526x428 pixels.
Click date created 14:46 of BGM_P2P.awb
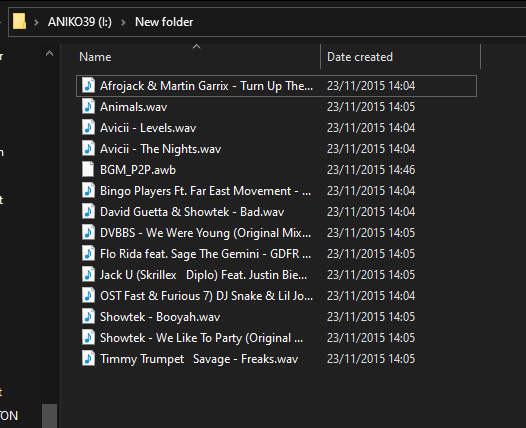(371, 170)
